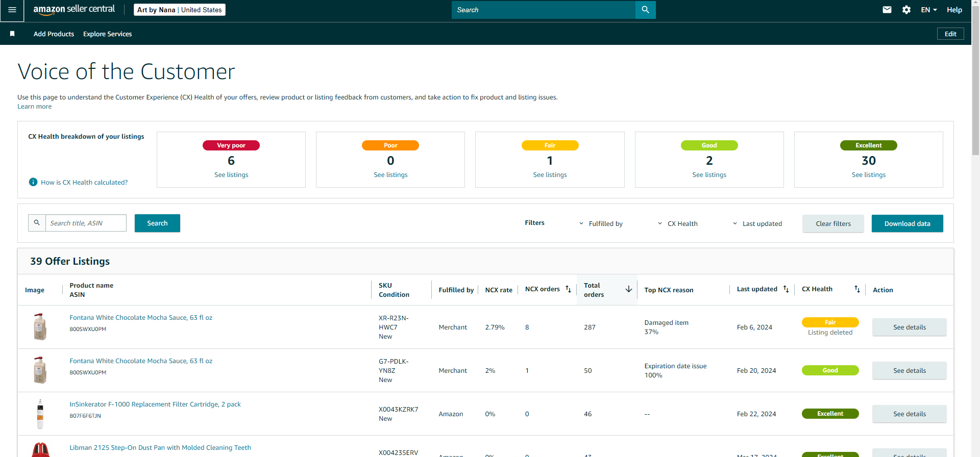The image size is (980, 457).
Task: Click Download data button
Action: point(907,223)
